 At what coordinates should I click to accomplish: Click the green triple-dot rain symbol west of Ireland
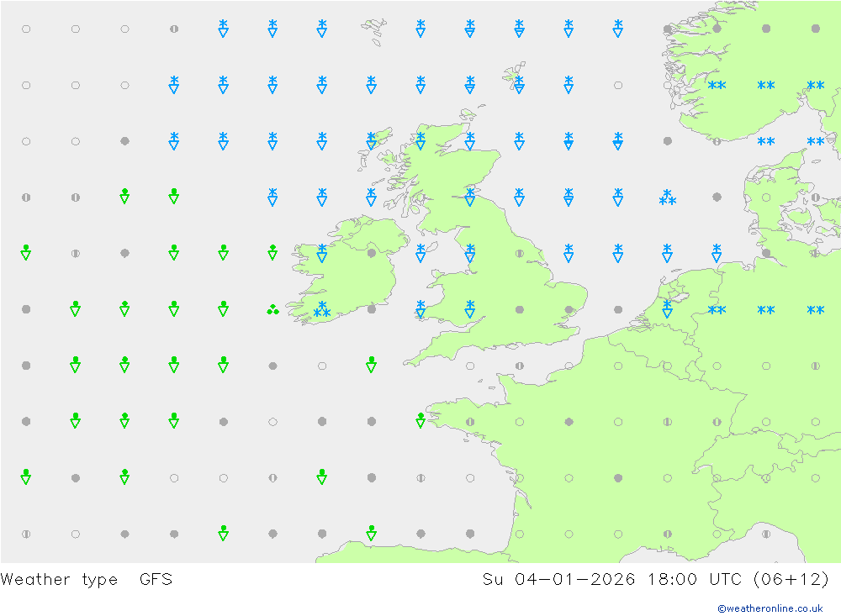coord(272,309)
